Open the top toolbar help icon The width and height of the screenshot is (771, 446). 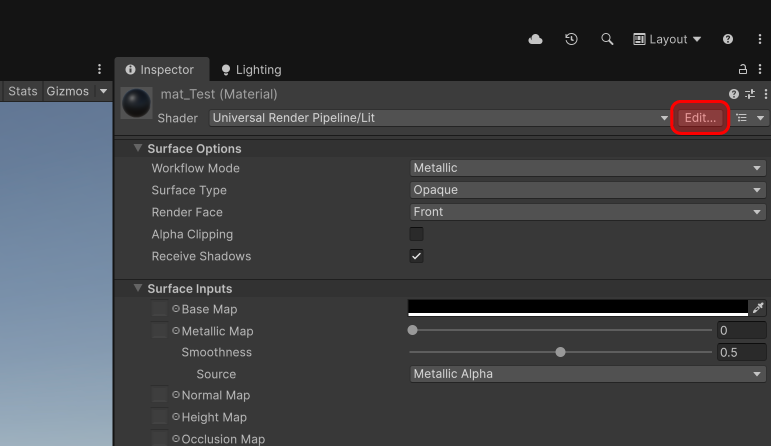[728, 39]
